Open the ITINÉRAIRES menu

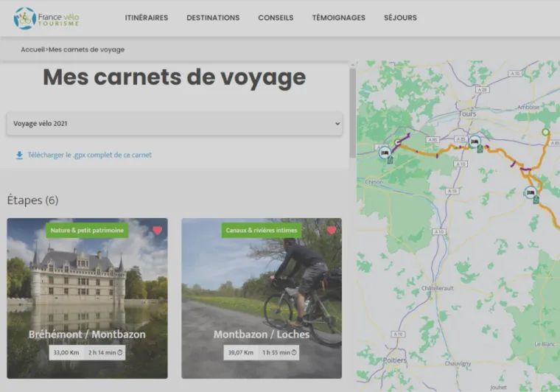tap(147, 18)
